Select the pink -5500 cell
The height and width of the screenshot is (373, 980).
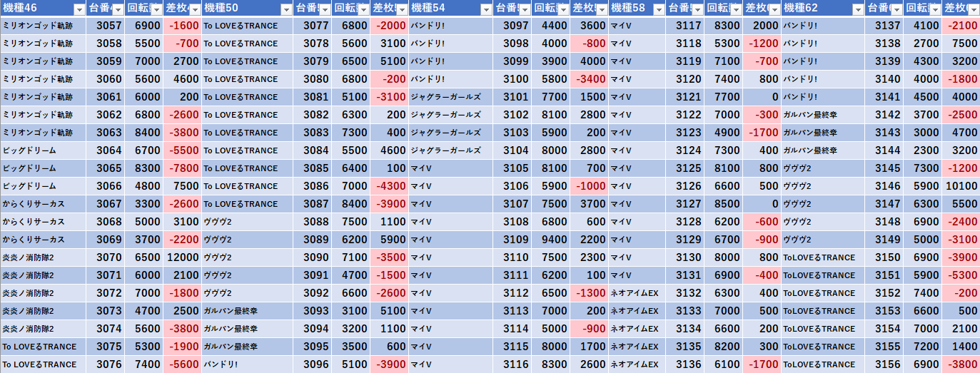182,150
